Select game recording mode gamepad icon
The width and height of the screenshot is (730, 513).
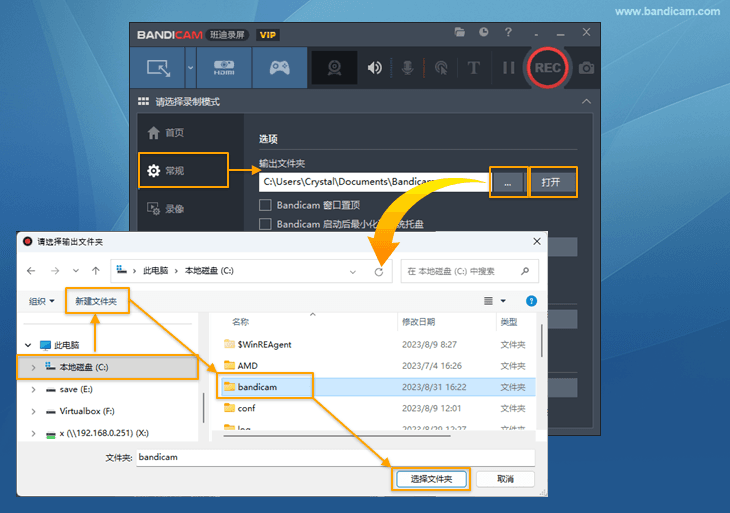click(279, 68)
